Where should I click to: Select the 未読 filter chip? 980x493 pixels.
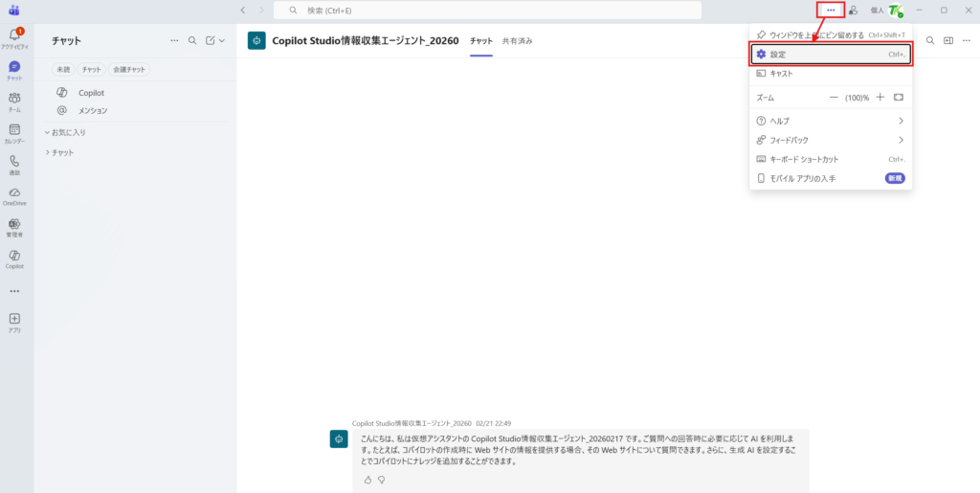[x=63, y=70]
